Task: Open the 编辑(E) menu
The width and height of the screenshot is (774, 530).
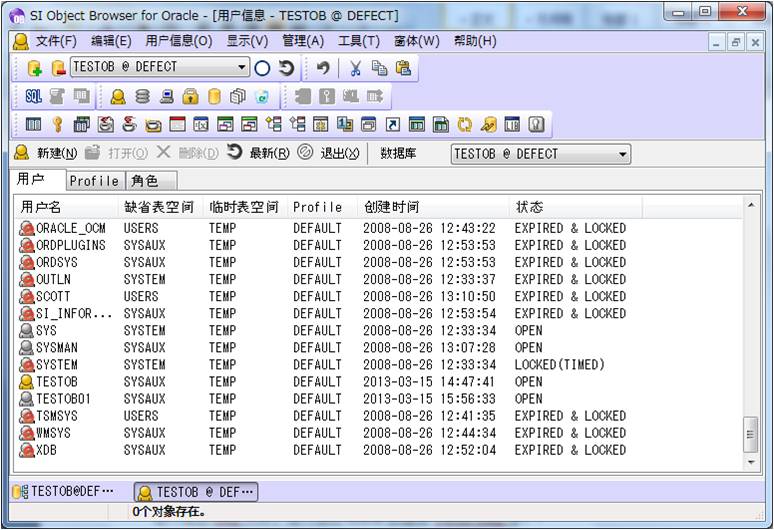Action: (111, 40)
